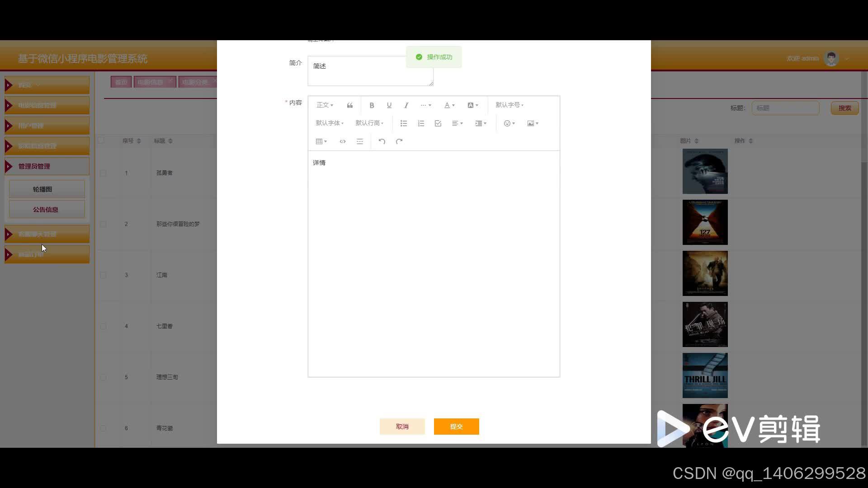Redo the editor action
Image resolution: width=868 pixels, height=488 pixels.
[x=399, y=141]
